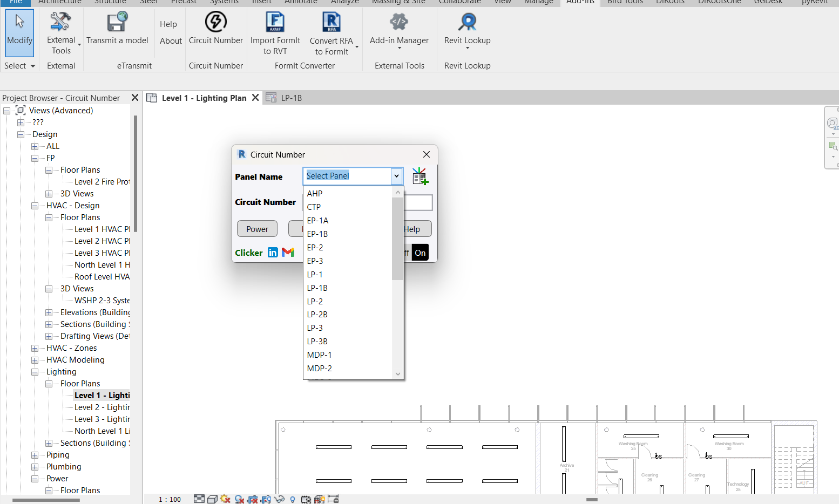Click the Project Browser horizontal scrollbar
This screenshot has width=839, height=504.
click(46, 500)
